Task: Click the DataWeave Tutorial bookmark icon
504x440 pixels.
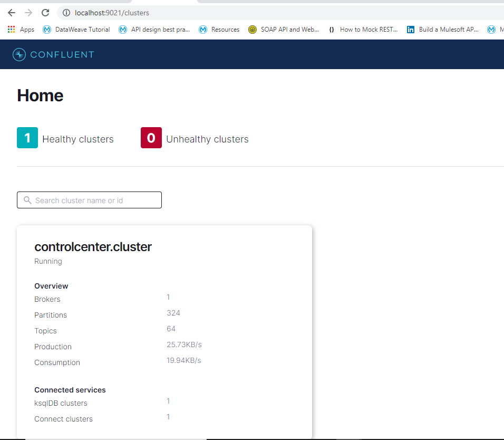Action: 47,30
